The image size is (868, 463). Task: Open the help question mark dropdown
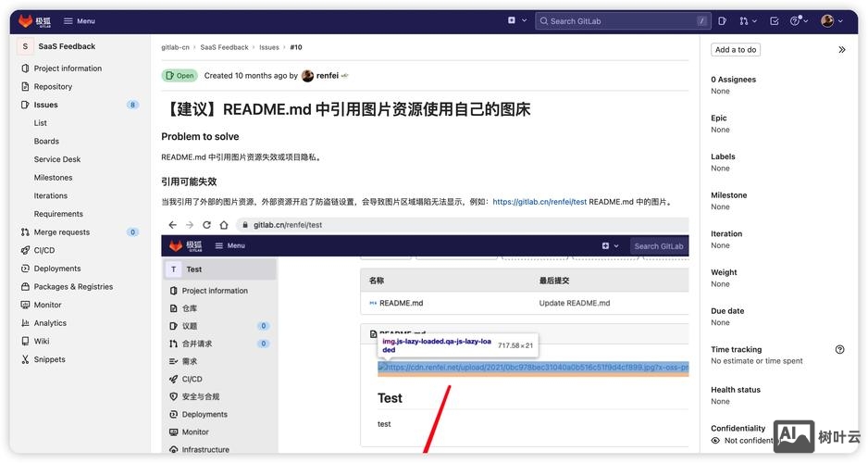[x=799, y=21]
